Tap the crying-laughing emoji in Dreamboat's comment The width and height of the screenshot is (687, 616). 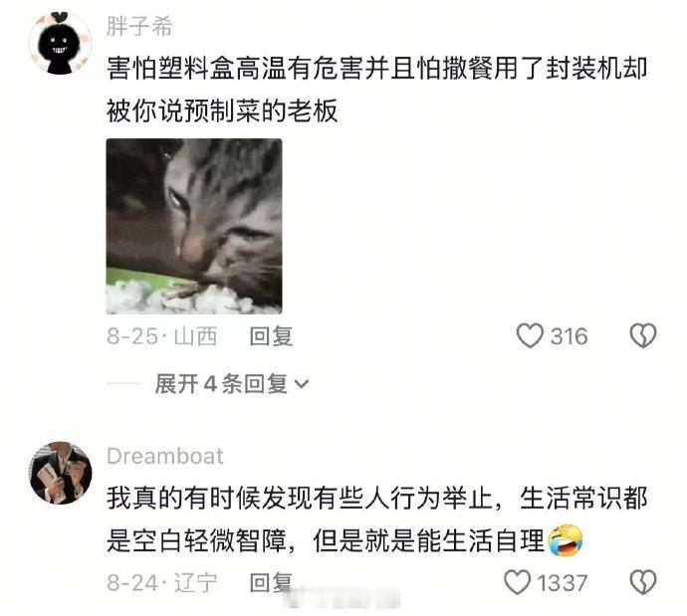coord(566,540)
